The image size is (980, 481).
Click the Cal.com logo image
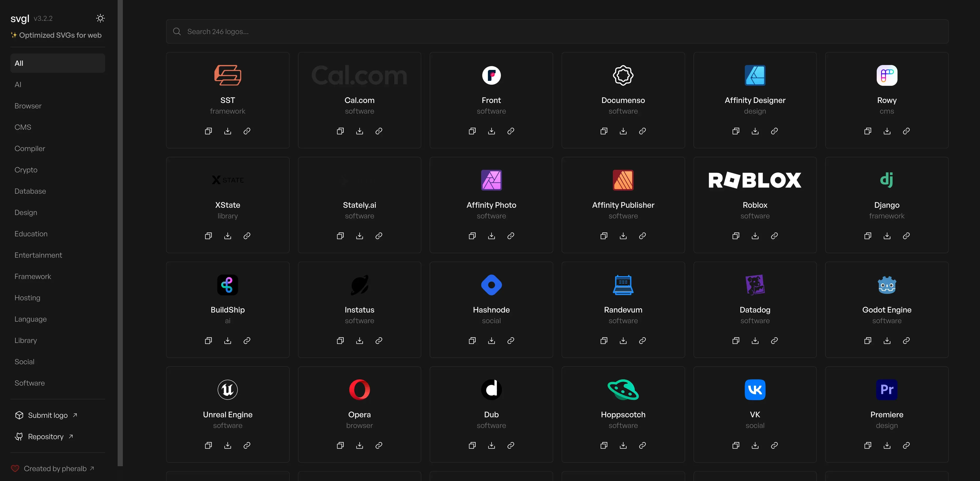pyautogui.click(x=360, y=75)
